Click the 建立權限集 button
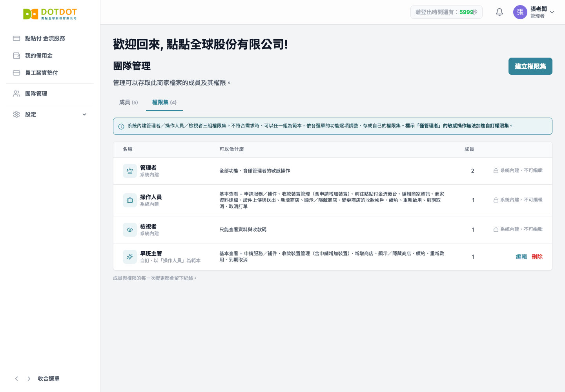 (x=530, y=66)
